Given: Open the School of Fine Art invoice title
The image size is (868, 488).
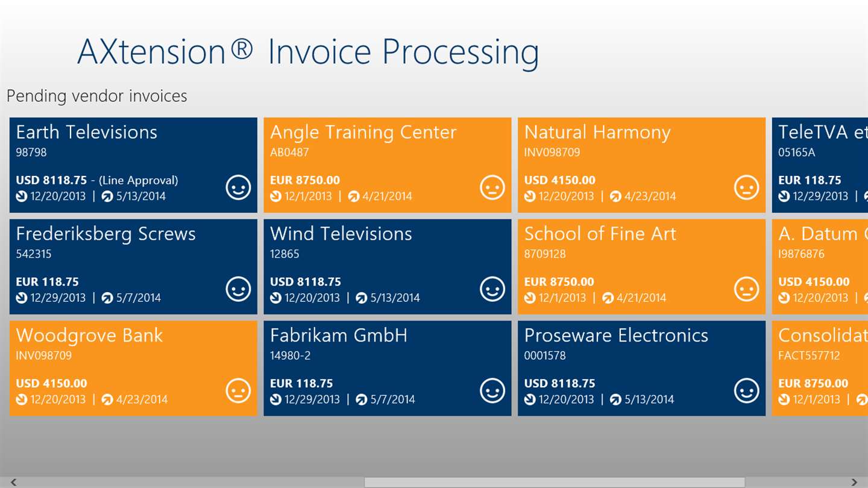Looking at the screenshot, I should point(600,234).
